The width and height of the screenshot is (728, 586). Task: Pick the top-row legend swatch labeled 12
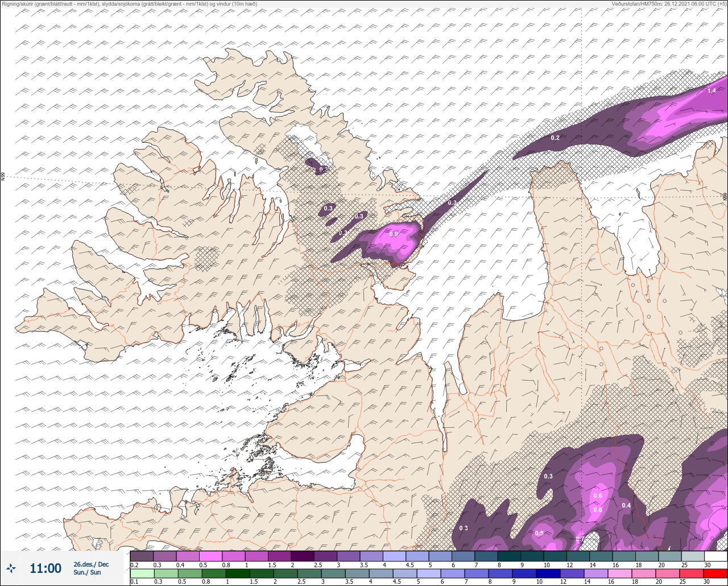(x=578, y=556)
